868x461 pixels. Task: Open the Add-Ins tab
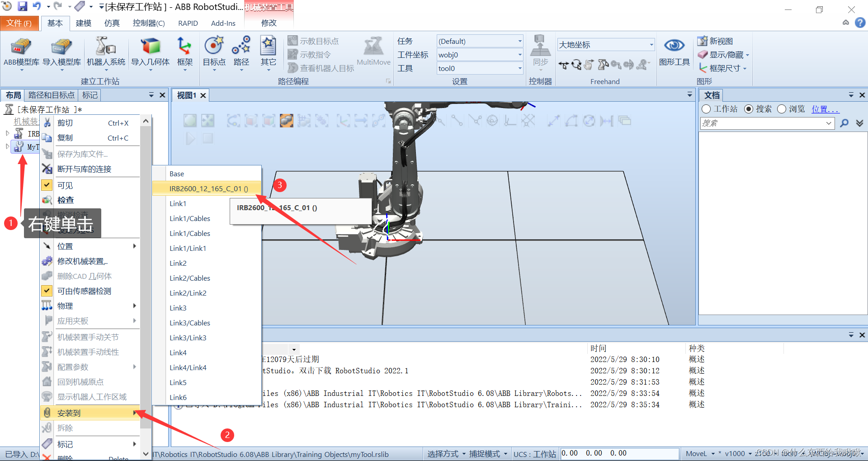point(223,23)
